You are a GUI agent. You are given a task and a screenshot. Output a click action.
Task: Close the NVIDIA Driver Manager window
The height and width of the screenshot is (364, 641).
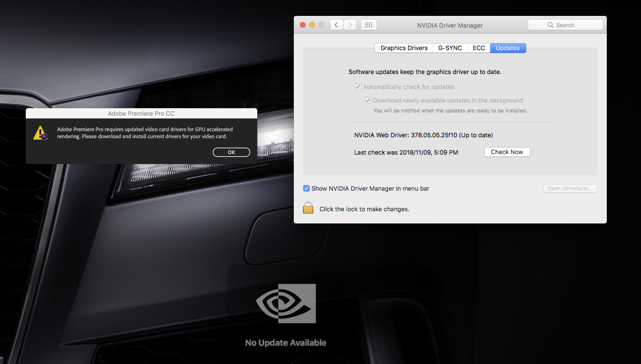[x=303, y=25]
